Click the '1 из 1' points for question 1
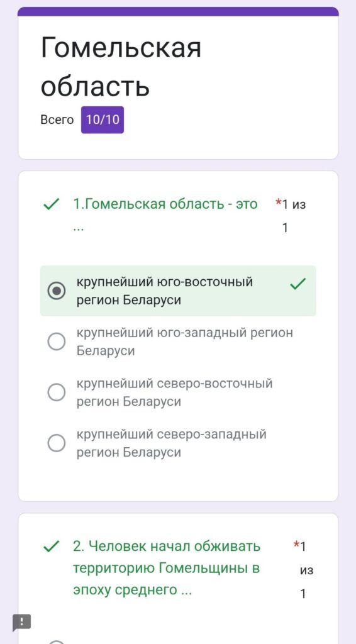This screenshot has width=356, height=644. 293,216
